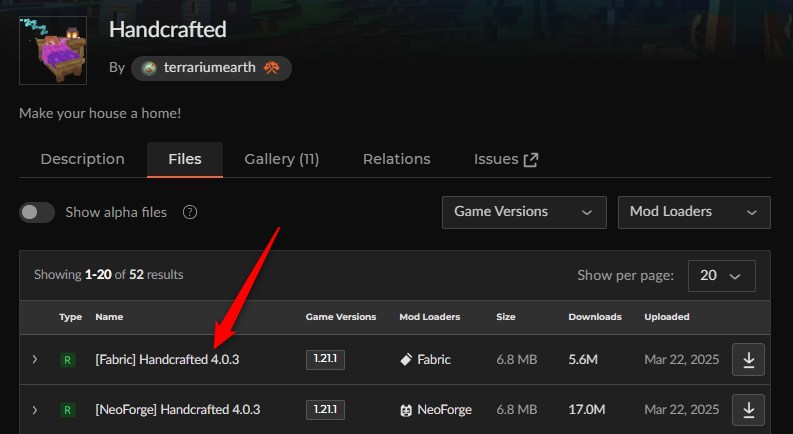Toggle Show alpha files switch

tap(37, 212)
